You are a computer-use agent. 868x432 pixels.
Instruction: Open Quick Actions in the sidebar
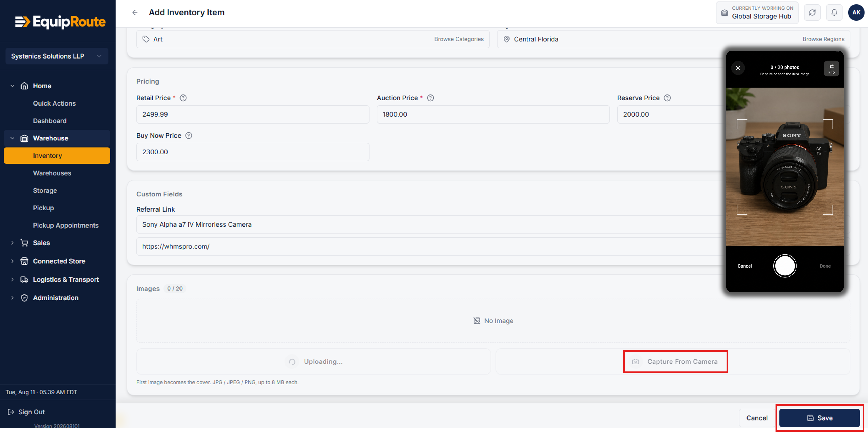pos(54,103)
